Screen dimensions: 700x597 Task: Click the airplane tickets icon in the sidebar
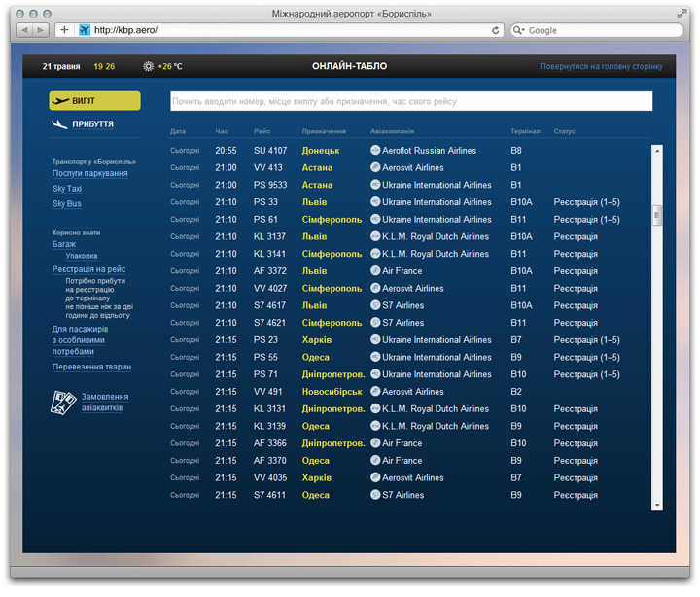point(63,403)
